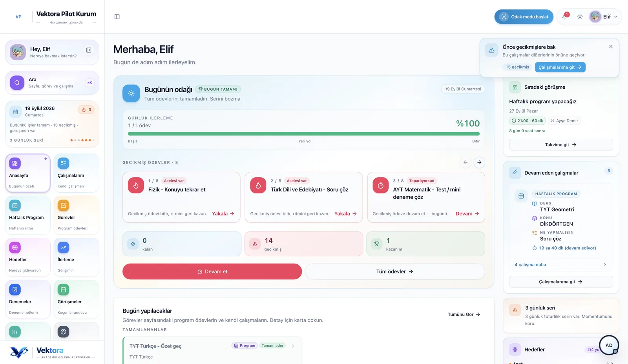Screen dimensions: 628x364
Task: Click the 19 Eylül 2026 date card
Action: [52, 124]
